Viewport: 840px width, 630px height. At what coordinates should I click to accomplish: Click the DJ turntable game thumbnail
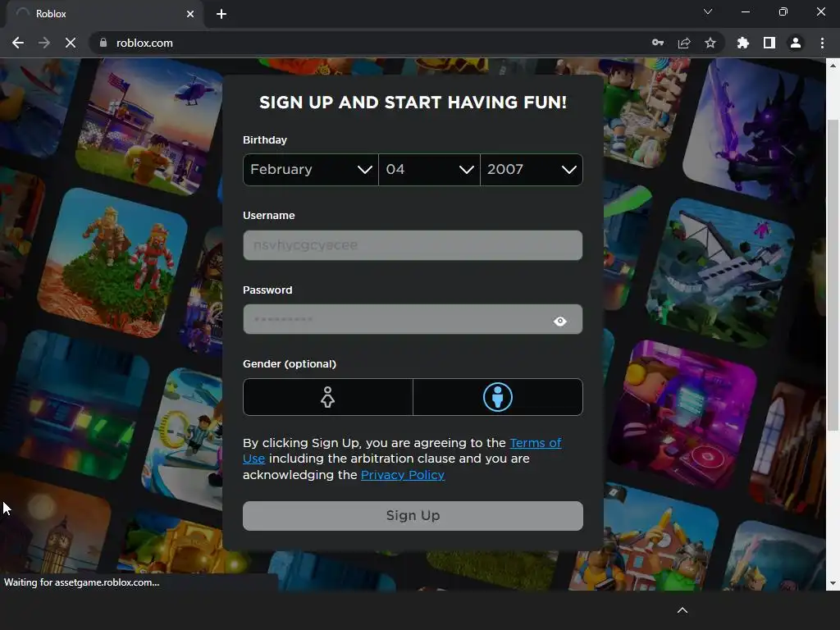tap(685, 415)
